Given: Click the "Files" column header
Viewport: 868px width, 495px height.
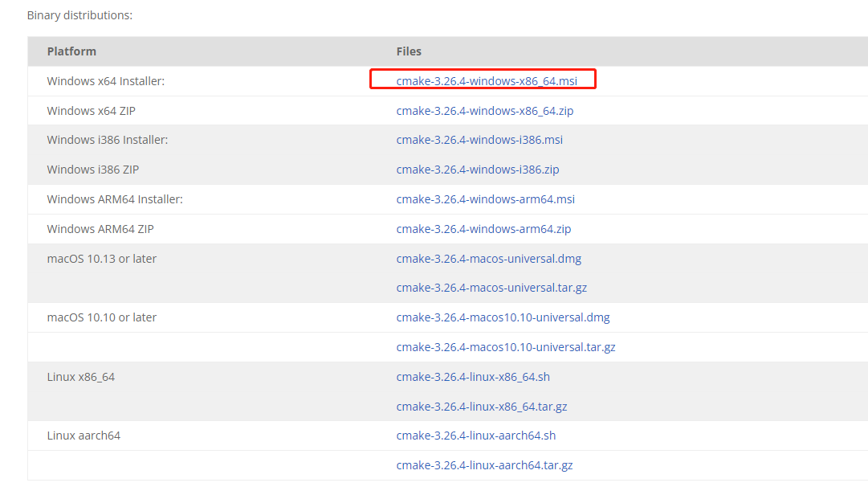Looking at the screenshot, I should coord(409,51).
